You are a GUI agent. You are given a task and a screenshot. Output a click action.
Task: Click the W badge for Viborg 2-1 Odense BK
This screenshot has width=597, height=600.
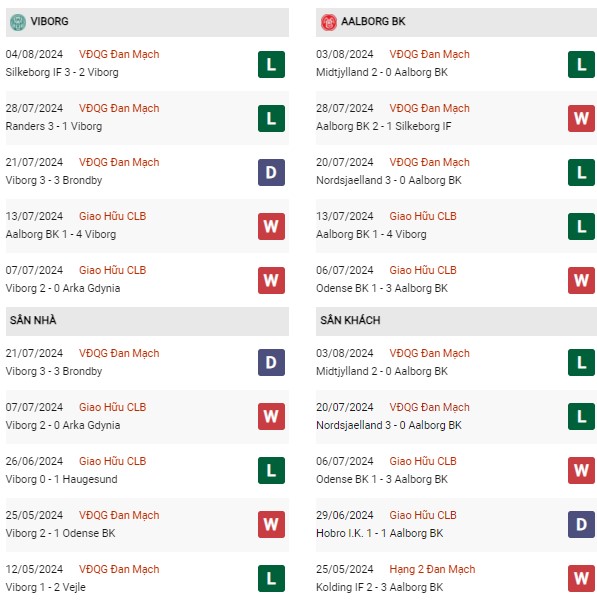point(271,524)
